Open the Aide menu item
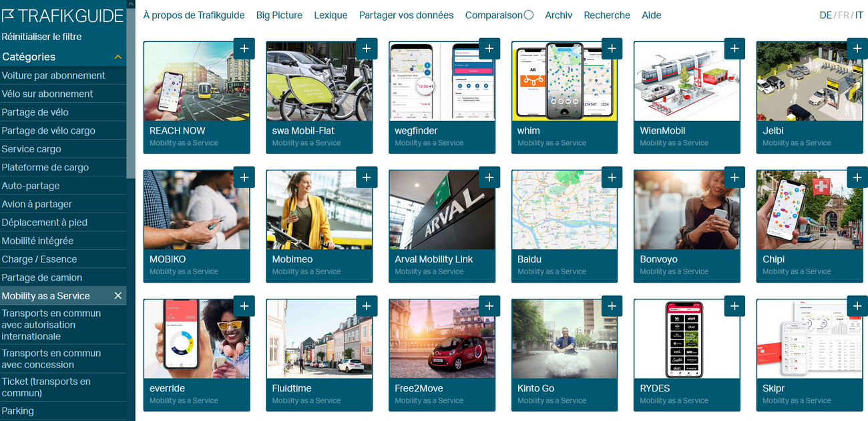Viewport: 868px width, 421px height. (x=652, y=15)
